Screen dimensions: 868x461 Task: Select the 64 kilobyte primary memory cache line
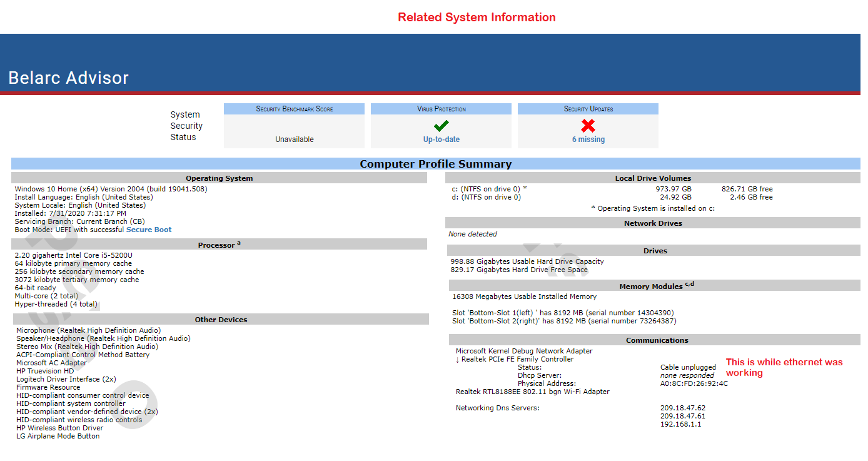point(73,263)
